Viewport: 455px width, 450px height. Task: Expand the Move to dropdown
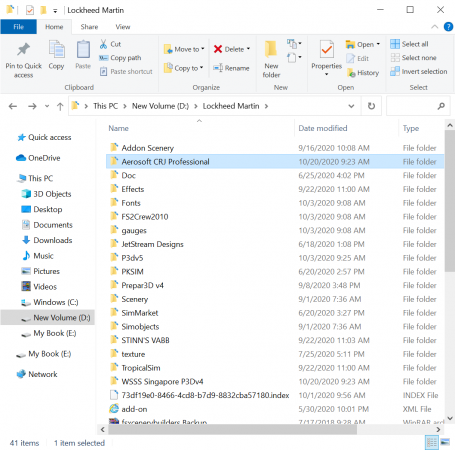(x=202, y=49)
